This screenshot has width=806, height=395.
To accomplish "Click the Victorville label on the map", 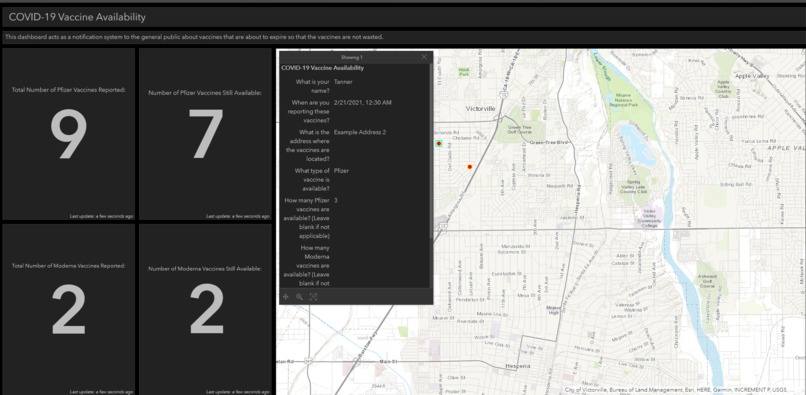I will click(x=480, y=109).
